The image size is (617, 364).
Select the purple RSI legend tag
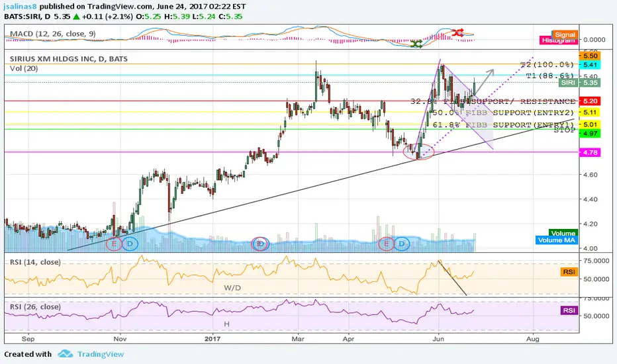pyautogui.click(x=569, y=310)
